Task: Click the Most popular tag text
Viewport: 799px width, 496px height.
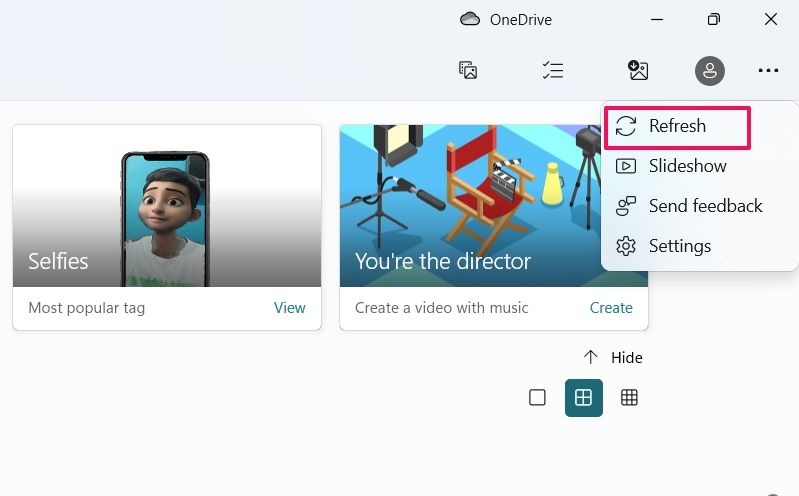Action: (x=87, y=308)
